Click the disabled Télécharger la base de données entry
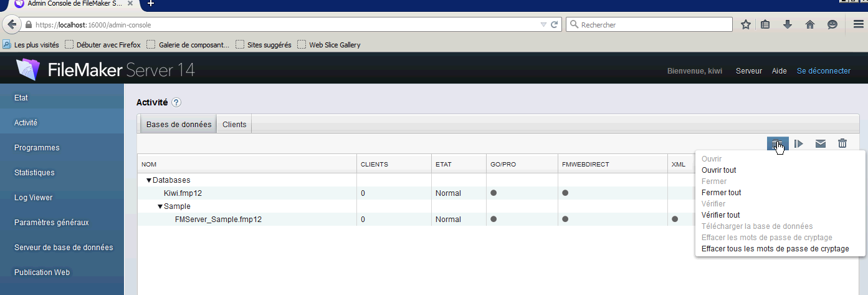Screen dimensions: 868x295 tap(757, 226)
